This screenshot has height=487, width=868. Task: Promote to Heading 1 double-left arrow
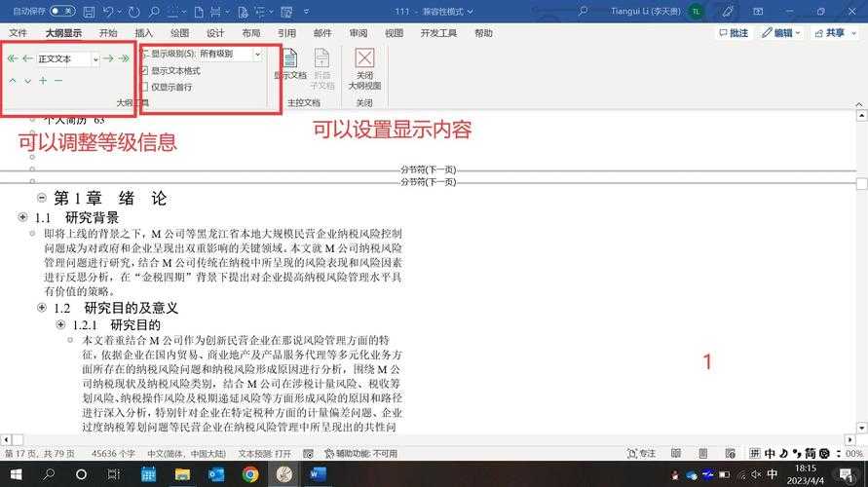pyautogui.click(x=13, y=58)
